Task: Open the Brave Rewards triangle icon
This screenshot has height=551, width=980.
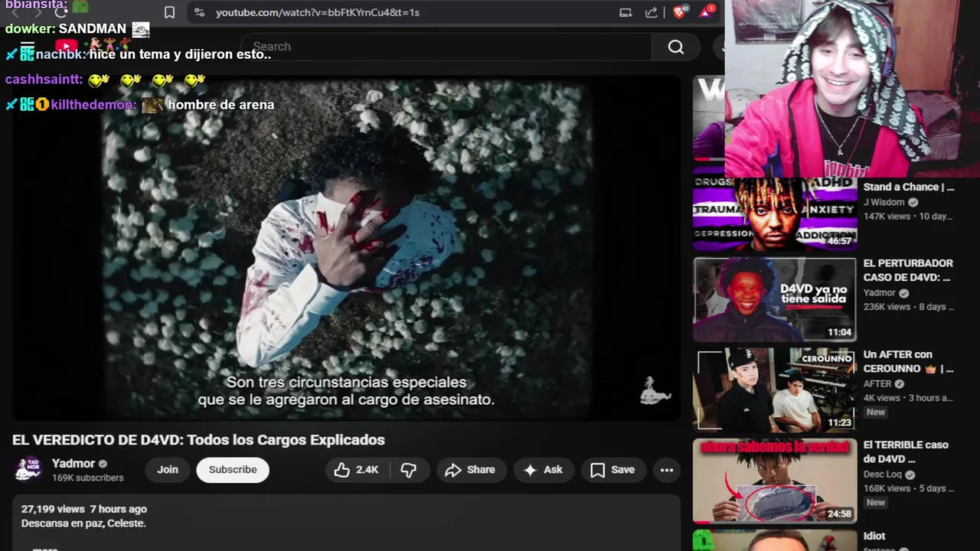Action: [x=707, y=12]
